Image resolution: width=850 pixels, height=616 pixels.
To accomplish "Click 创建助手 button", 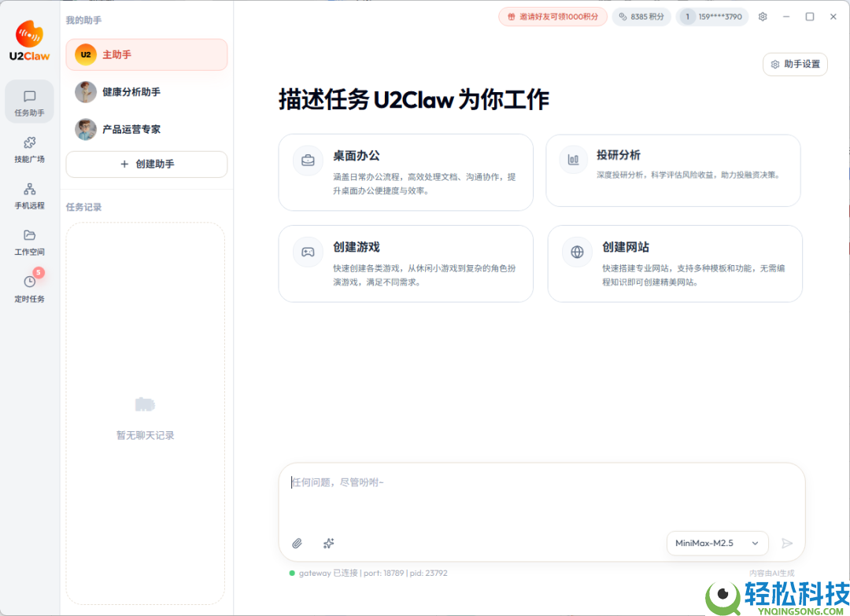I will (x=146, y=164).
